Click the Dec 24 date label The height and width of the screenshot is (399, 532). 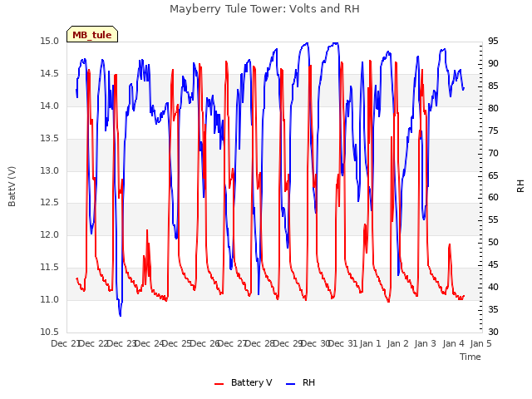point(150,343)
